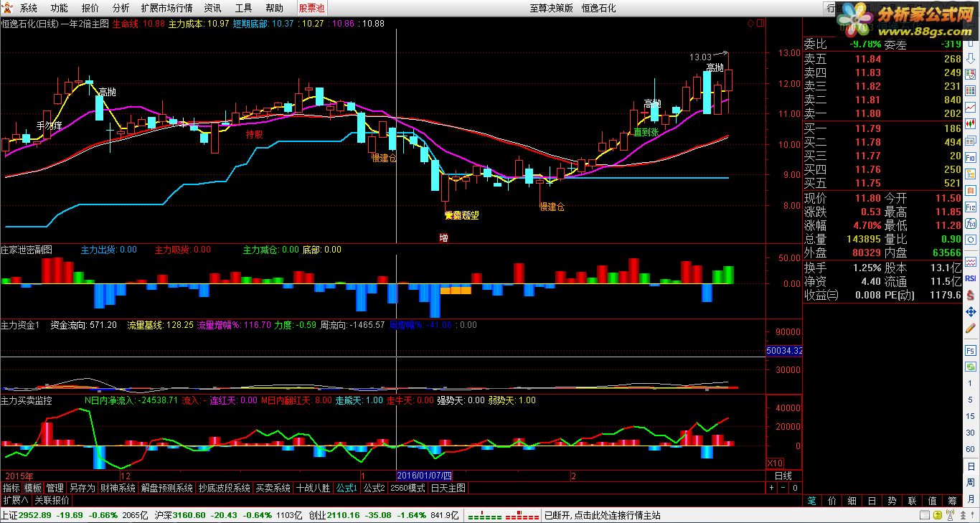Select the 细 tab in quote panel
Screen dimensions: 980x523
tap(852, 501)
